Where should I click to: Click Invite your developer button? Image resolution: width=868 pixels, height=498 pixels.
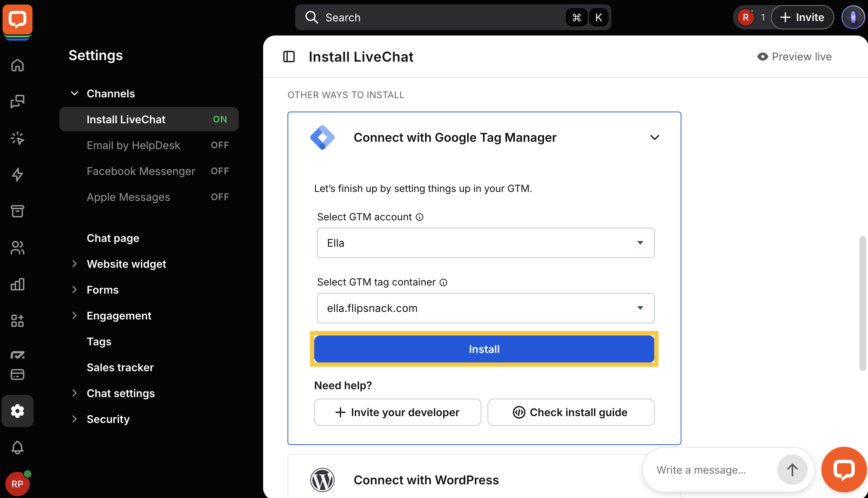[x=397, y=412]
